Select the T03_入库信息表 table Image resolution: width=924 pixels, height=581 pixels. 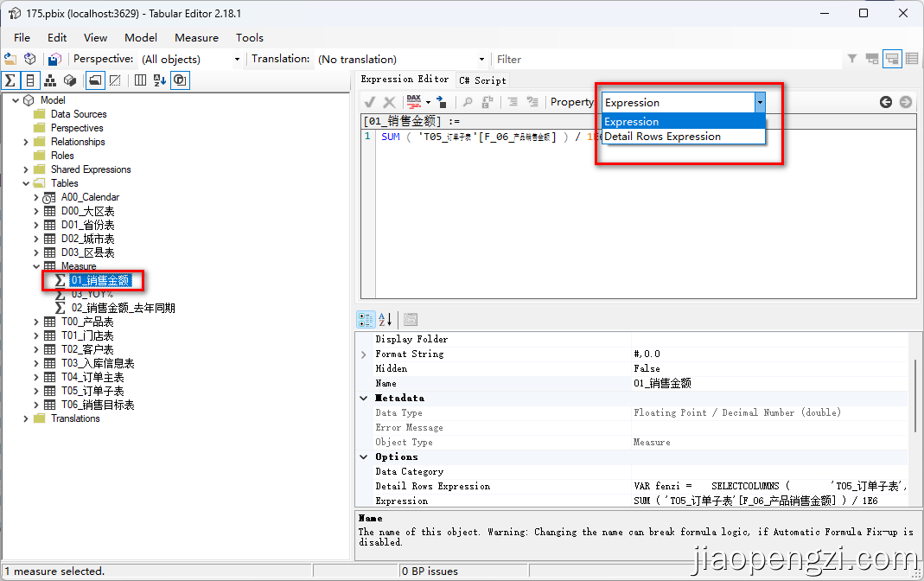pos(98,363)
